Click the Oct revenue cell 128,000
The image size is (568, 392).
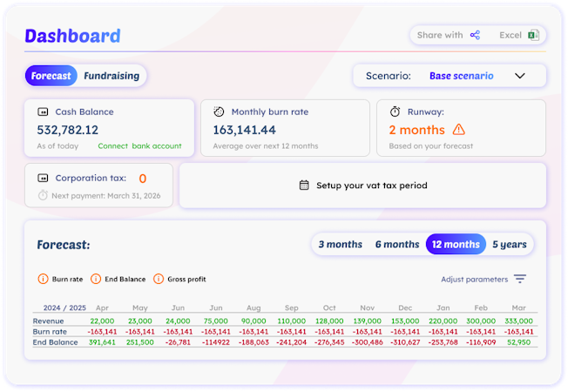pyautogui.click(x=329, y=321)
